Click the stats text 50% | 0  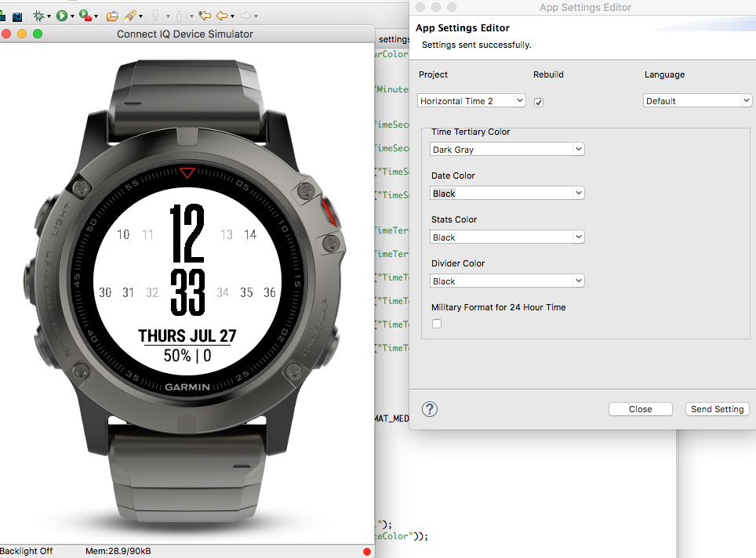click(x=187, y=356)
